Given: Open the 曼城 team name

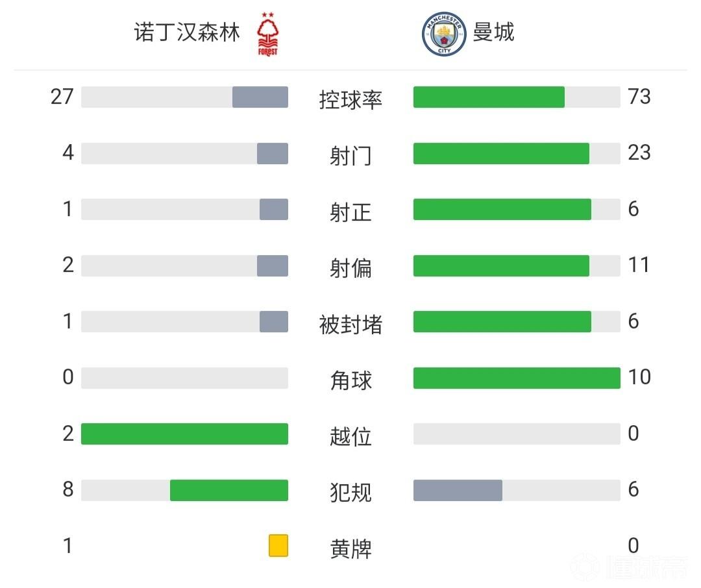Looking at the screenshot, I should [493, 32].
